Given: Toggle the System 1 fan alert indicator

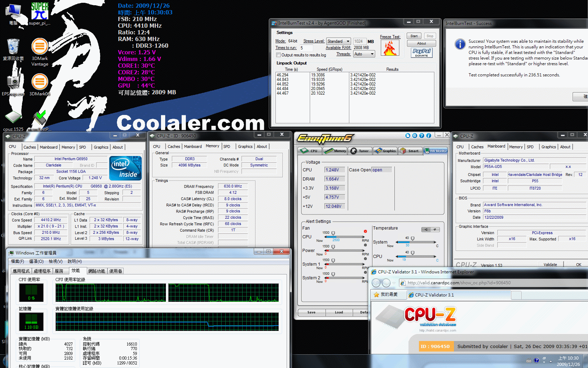Looking at the screenshot, I should [x=365, y=259].
